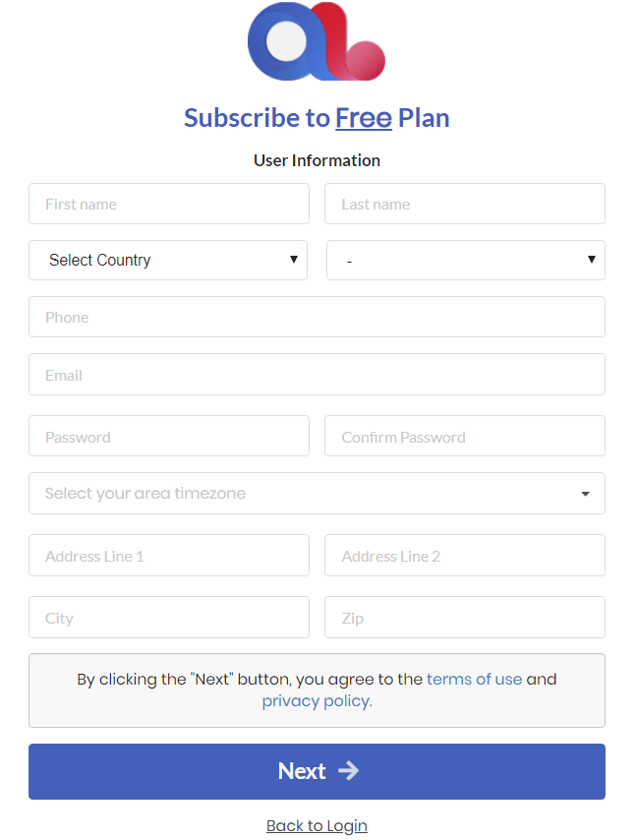
Task: Open the Select Country dropdown
Action: 168,261
